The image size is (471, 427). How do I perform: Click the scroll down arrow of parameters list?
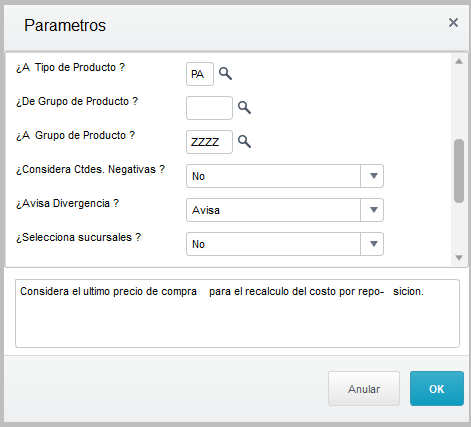[x=459, y=258]
